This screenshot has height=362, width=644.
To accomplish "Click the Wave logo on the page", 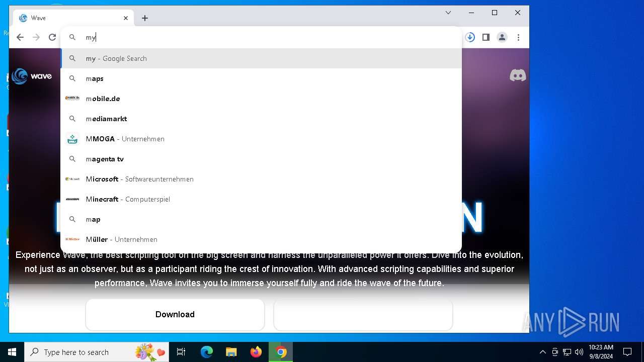I will tap(32, 76).
